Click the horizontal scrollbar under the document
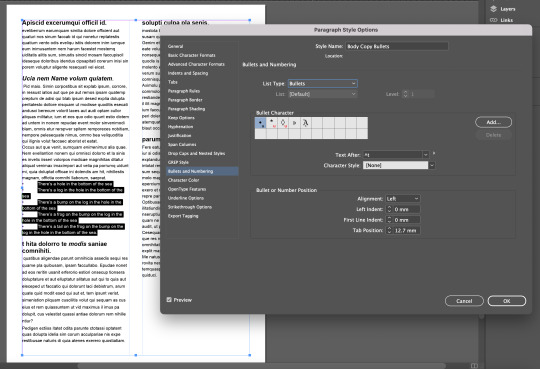The height and width of the screenshot is (369, 540). click(x=262, y=366)
